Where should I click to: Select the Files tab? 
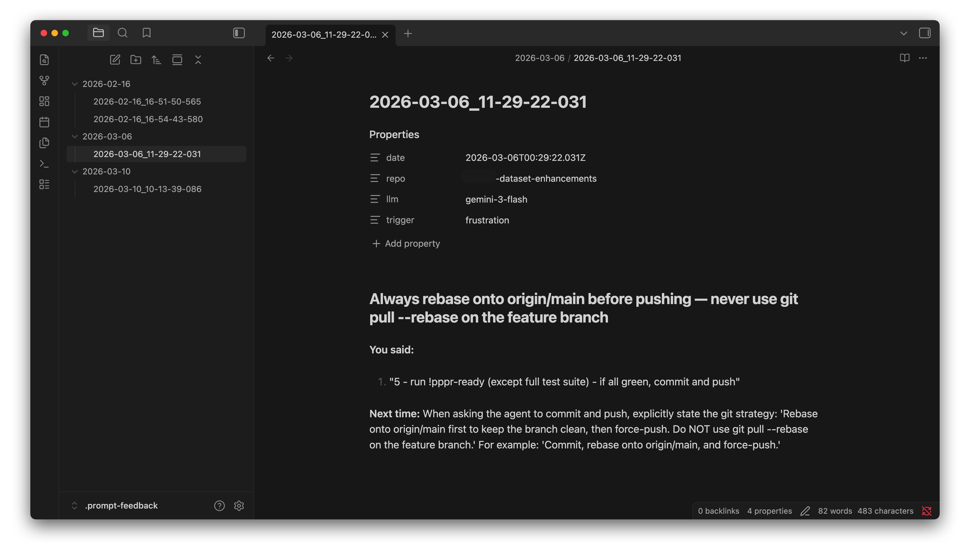[x=98, y=33]
